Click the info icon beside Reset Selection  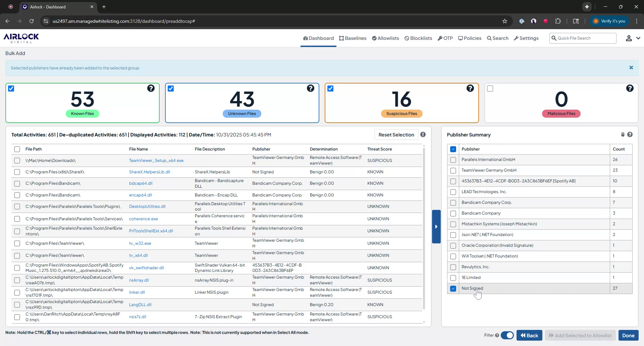[423, 134]
